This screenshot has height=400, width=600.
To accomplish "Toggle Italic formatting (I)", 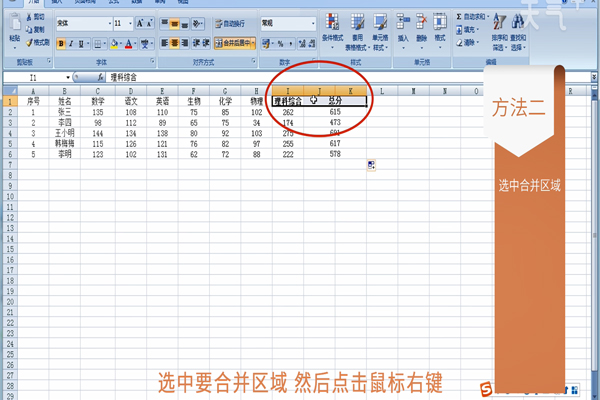I will pos(71,44).
